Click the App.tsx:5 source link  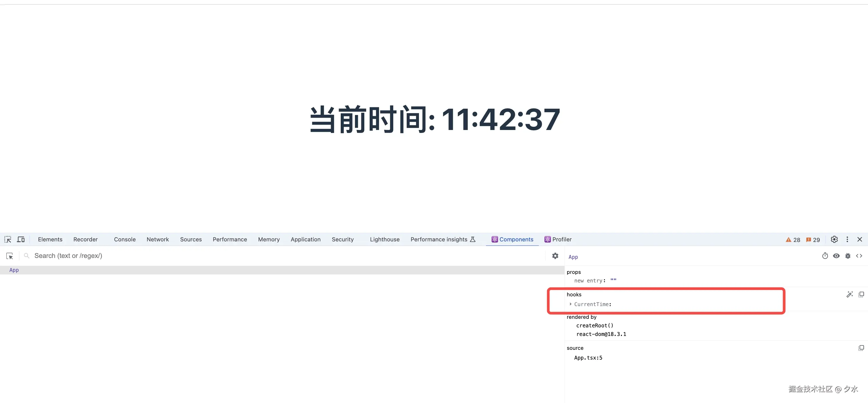588,358
